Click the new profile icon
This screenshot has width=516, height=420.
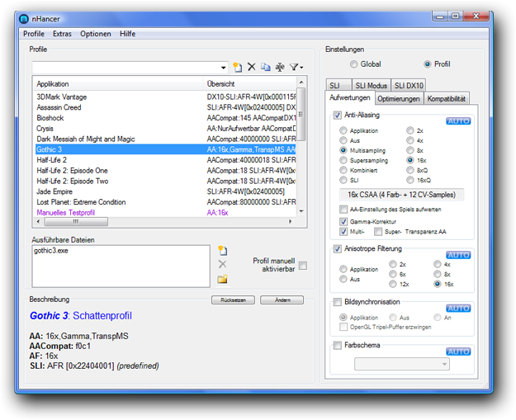(237, 67)
